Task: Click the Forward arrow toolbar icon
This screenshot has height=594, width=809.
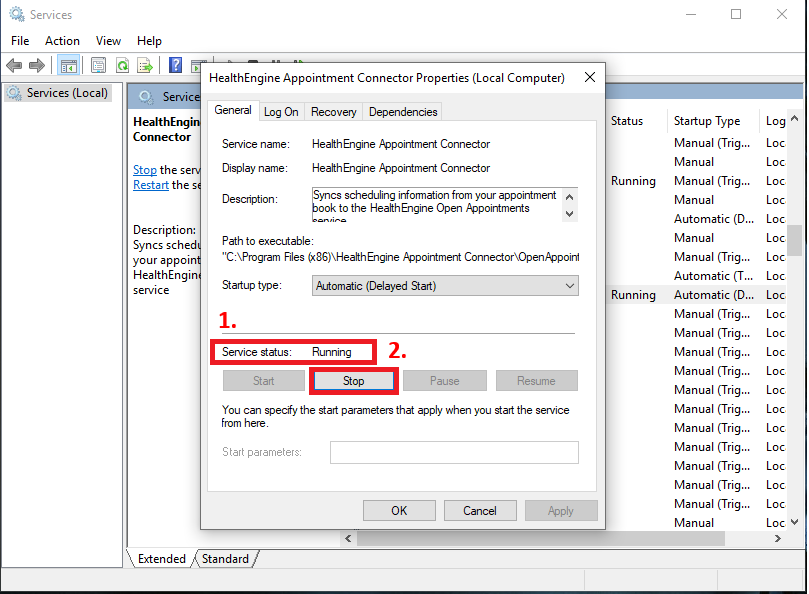Action: 37,66
